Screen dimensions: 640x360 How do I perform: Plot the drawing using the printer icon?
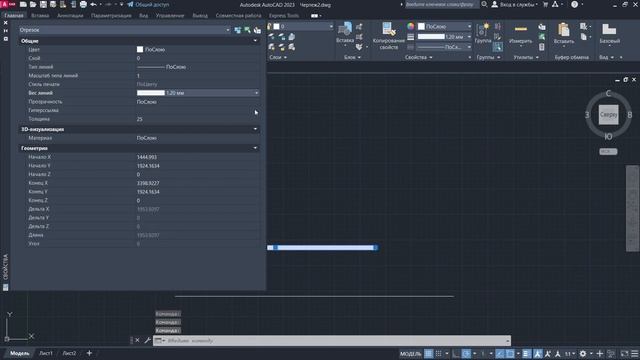(83, 4)
